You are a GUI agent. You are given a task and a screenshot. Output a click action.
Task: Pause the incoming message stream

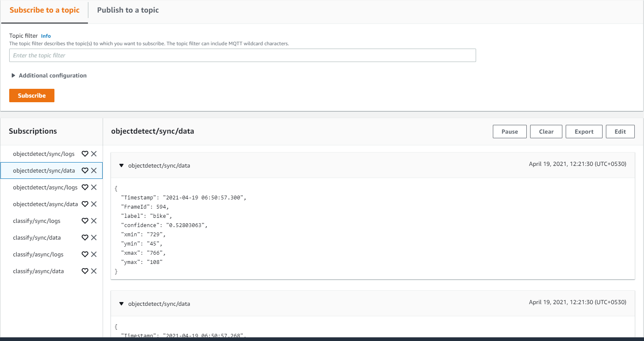click(x=510, y=132)
